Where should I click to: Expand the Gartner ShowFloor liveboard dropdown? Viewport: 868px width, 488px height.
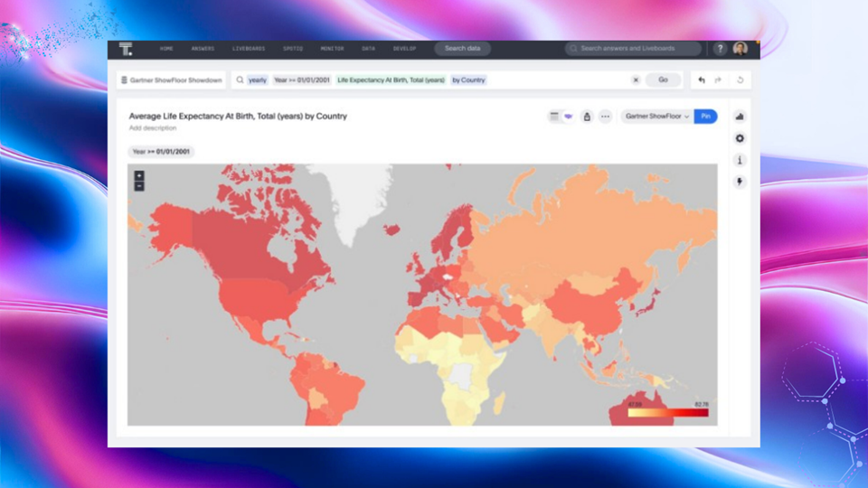pyautogui.click(x=657, y=117)
